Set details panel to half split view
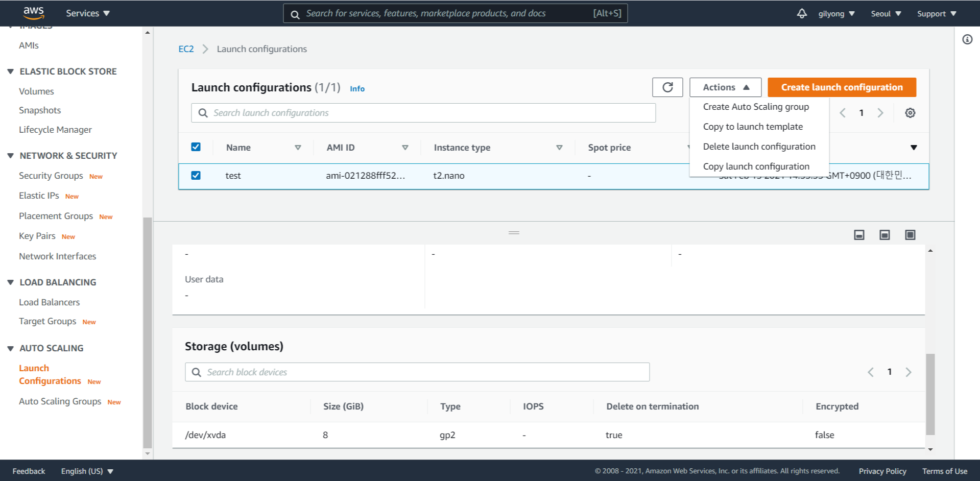This screenshot has height=481, width=980. click(885, 235)
